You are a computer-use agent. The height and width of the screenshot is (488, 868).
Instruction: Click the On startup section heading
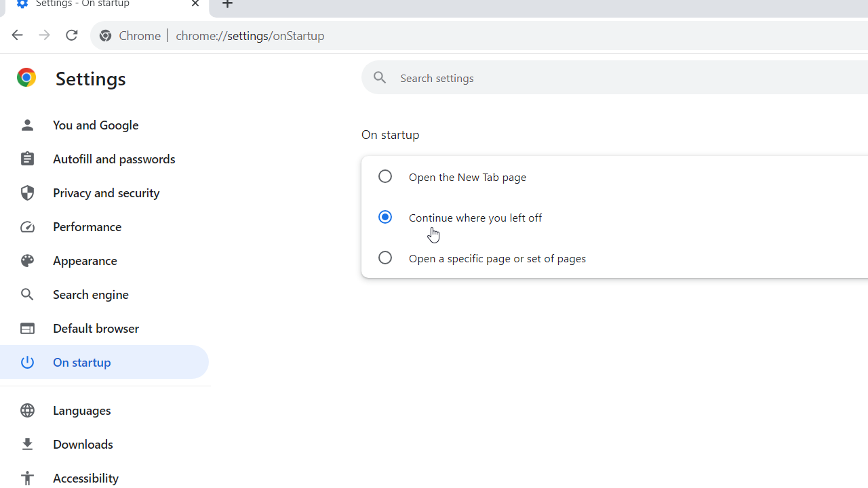click(391, 135)
